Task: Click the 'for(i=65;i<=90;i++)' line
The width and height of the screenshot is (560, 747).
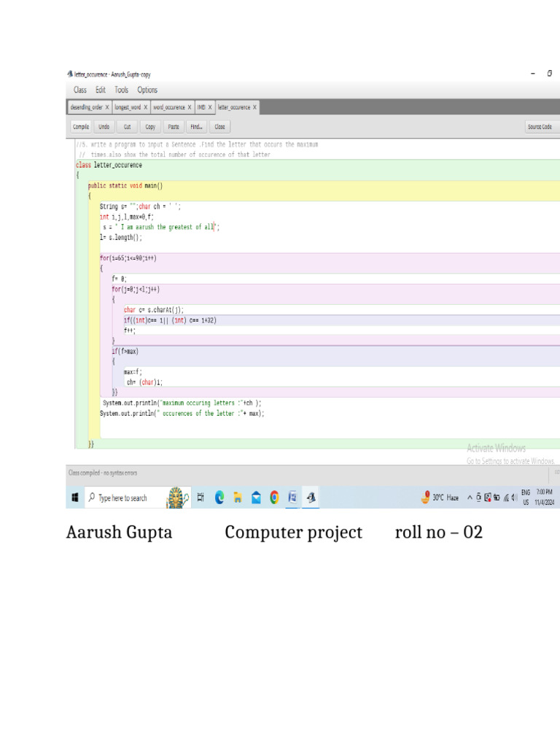Action: point(128,258)
